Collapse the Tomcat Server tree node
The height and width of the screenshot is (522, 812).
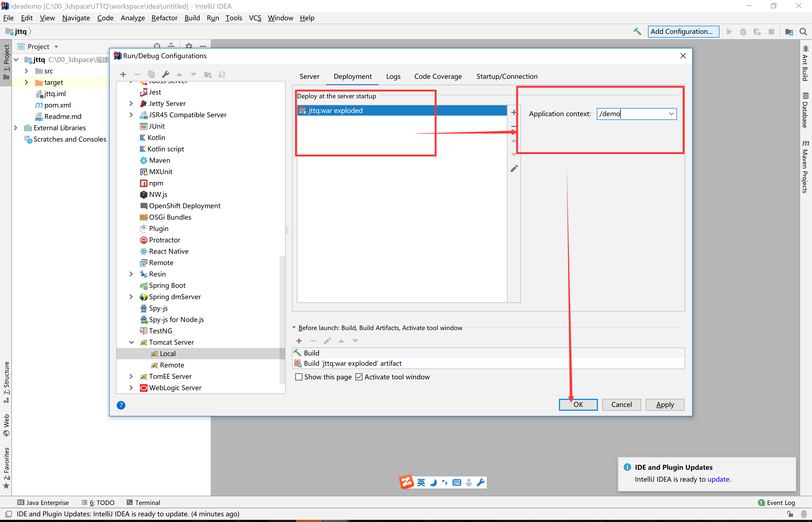(132, 342)
